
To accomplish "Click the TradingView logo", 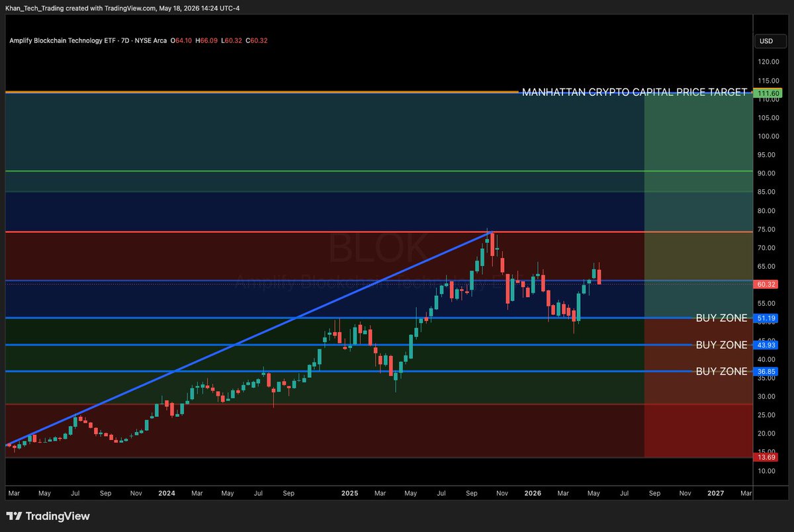I will [48, 516].
